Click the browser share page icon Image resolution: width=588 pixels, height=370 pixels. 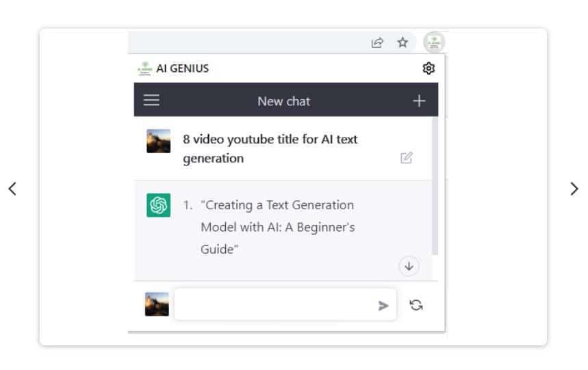377,42
